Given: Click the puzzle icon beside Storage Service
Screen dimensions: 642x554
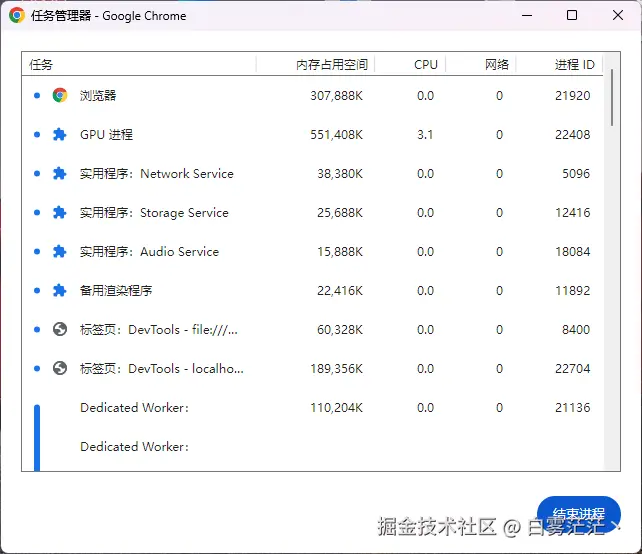Looking at the screenshot, I should (x=60, y=213).
